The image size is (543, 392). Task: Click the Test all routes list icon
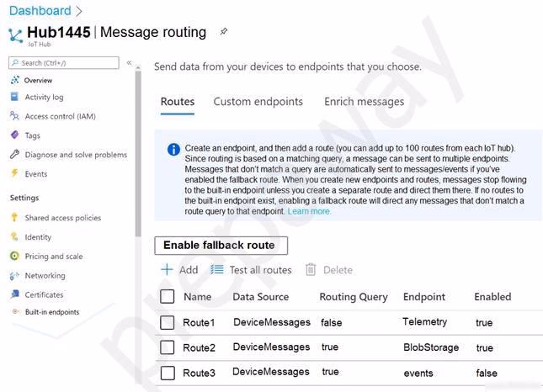coord(217,269)
